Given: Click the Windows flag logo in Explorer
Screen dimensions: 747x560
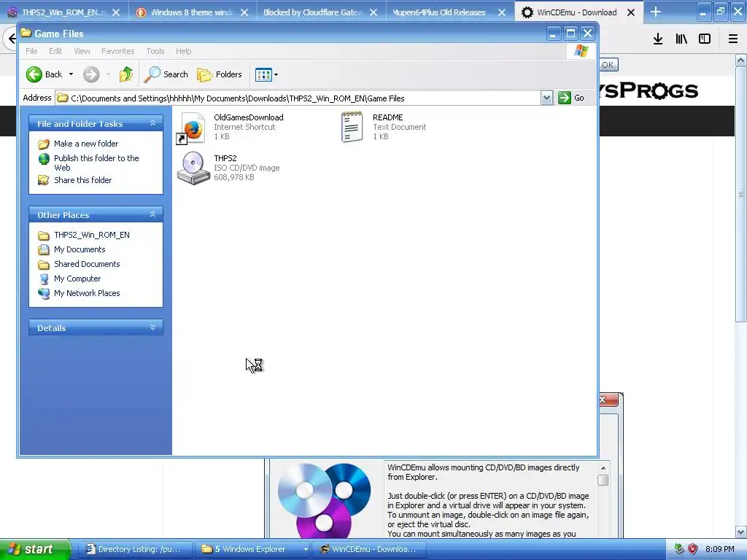Looking at the screenshot, I should click(x=581, y=51).
